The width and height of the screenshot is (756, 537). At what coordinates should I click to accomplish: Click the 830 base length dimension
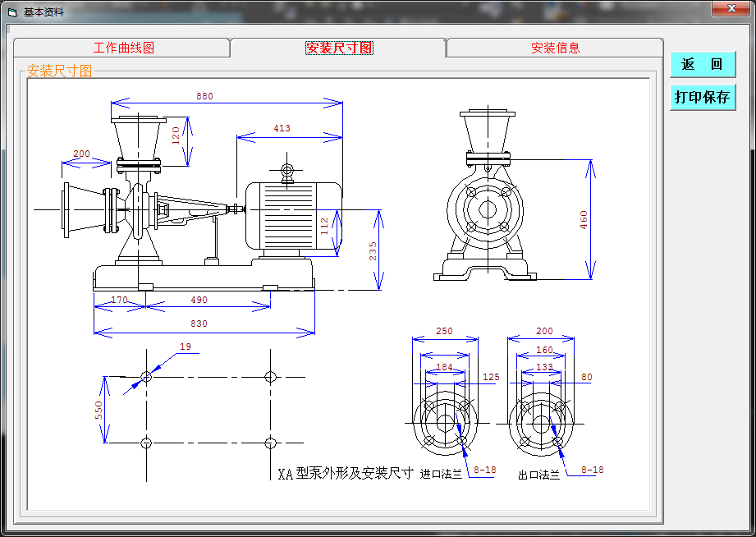[199, 324]
